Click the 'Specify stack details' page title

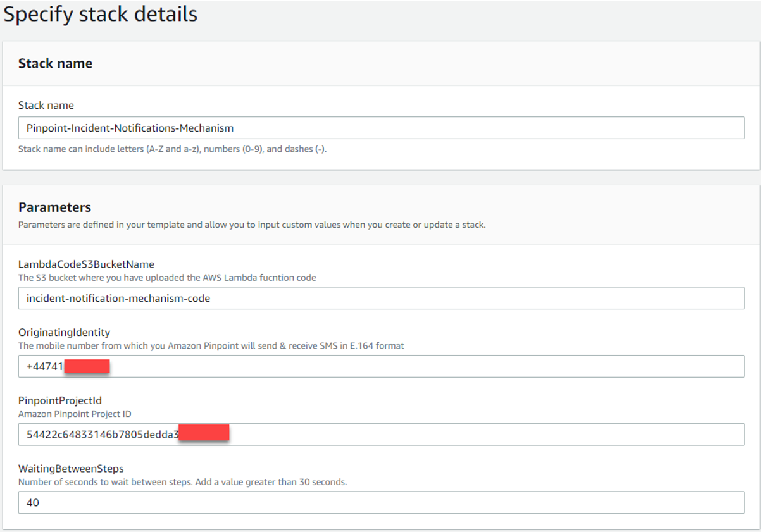(x=101, y=15)
